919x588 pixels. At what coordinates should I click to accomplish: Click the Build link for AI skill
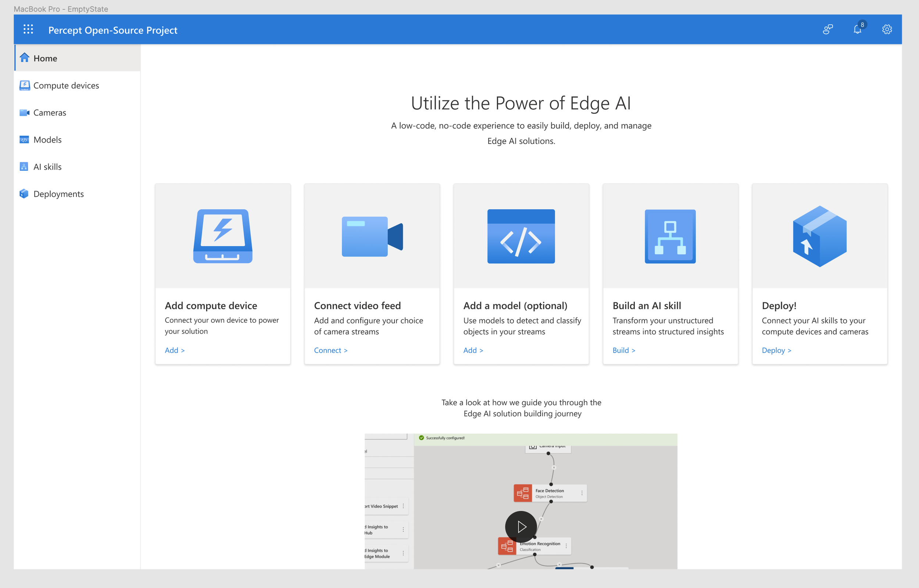click(623, 350)
